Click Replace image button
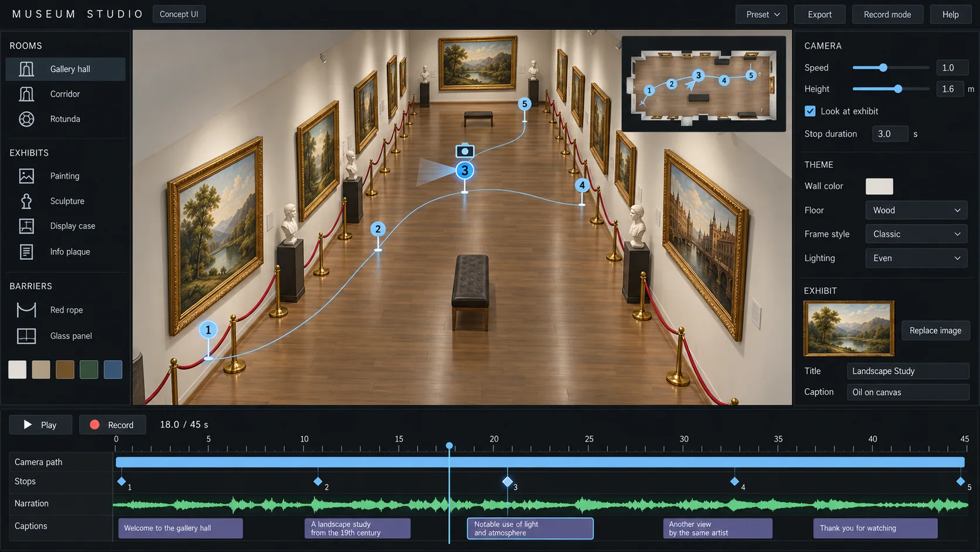 (x=935, y=330)
